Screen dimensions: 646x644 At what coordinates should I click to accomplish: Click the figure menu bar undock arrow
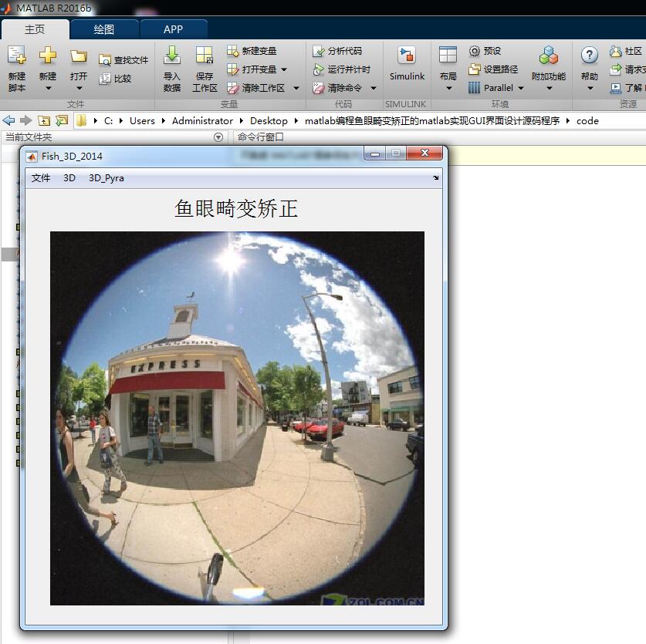[435, 178]
